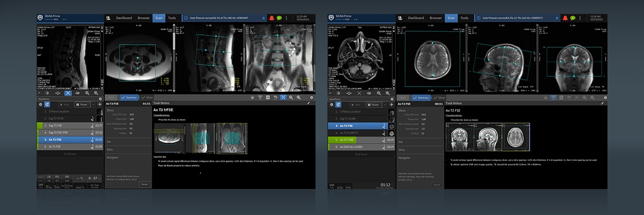The image size is (644, 215).
Task: Open the Tools tab in the right screen
Action: 464,18
